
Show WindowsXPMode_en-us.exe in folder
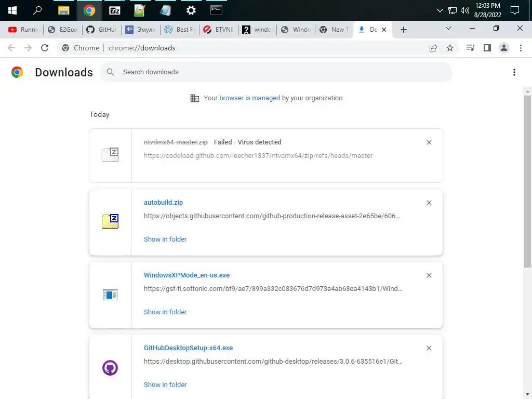tap(165, 312)
